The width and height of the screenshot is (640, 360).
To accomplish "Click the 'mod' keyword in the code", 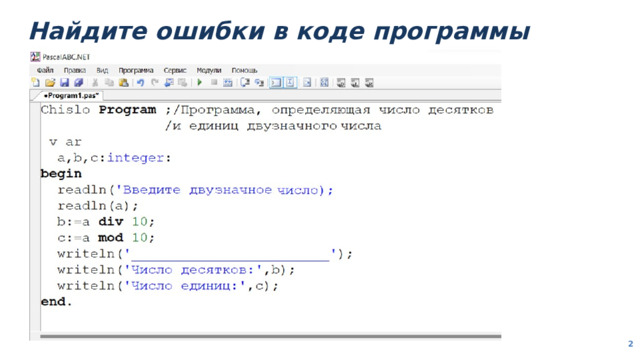I will [111, 238].
